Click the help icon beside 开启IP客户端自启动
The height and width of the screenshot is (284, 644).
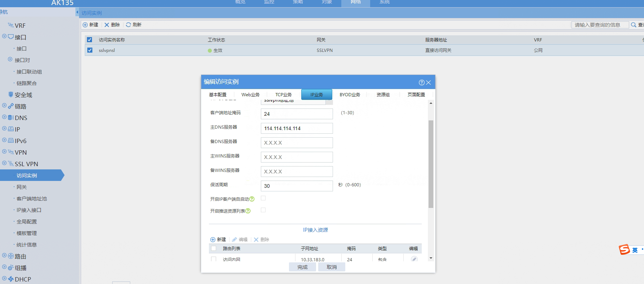(252, 199)
